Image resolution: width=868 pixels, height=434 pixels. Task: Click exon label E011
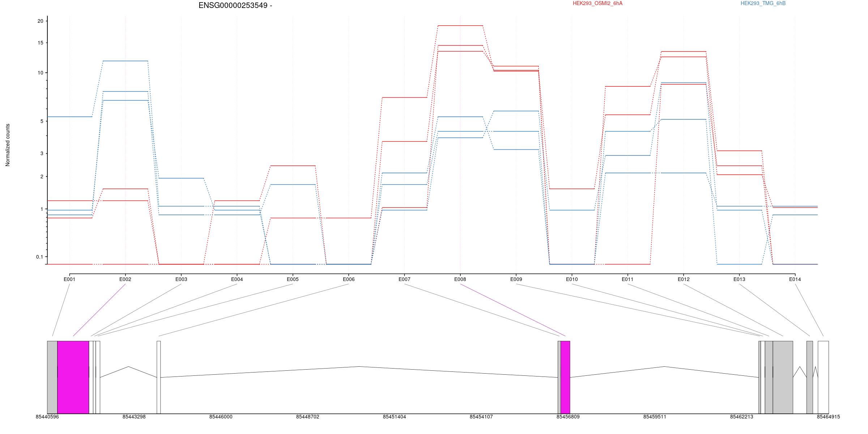(627, 279)
